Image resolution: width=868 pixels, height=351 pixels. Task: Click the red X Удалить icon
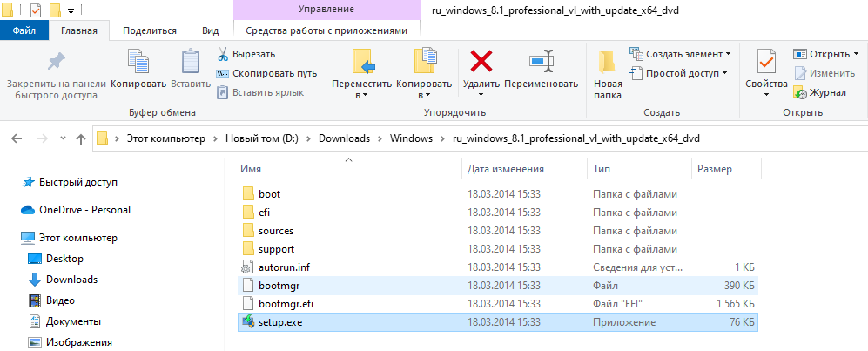(481, 61)
